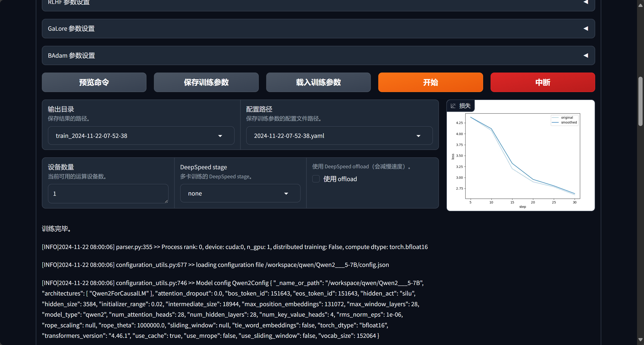Click the loss plot chart icon
The height and width of the screenshot is (345, 644).
(x=453, y=106)
